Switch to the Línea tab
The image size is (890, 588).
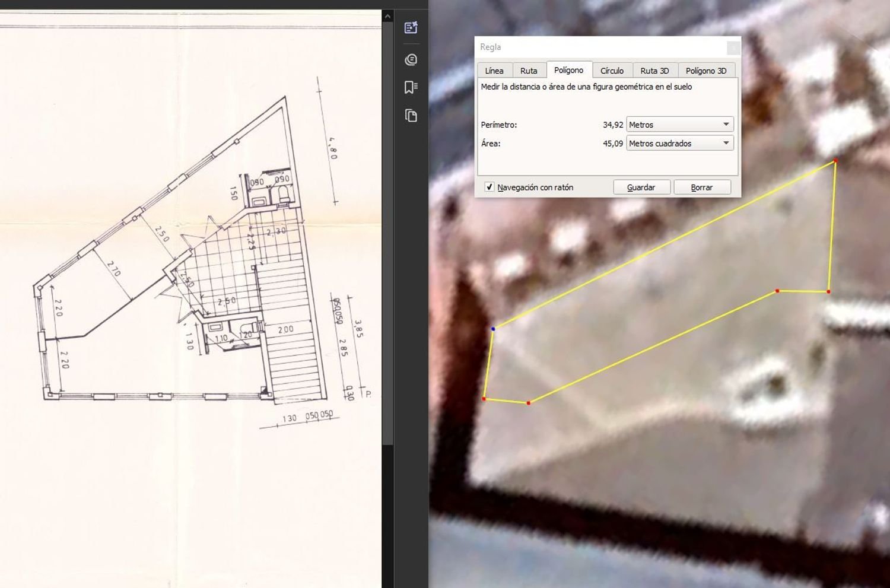click(x=494, y=71)
